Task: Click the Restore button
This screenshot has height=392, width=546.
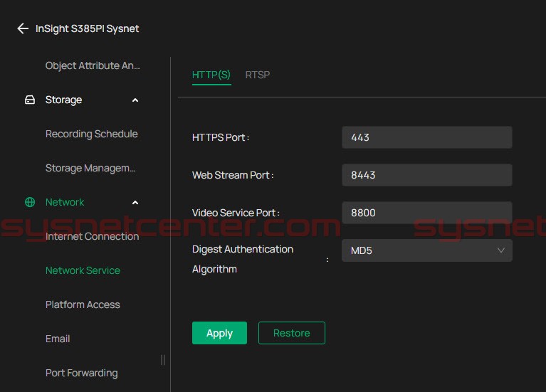Action: pos(291,333)
